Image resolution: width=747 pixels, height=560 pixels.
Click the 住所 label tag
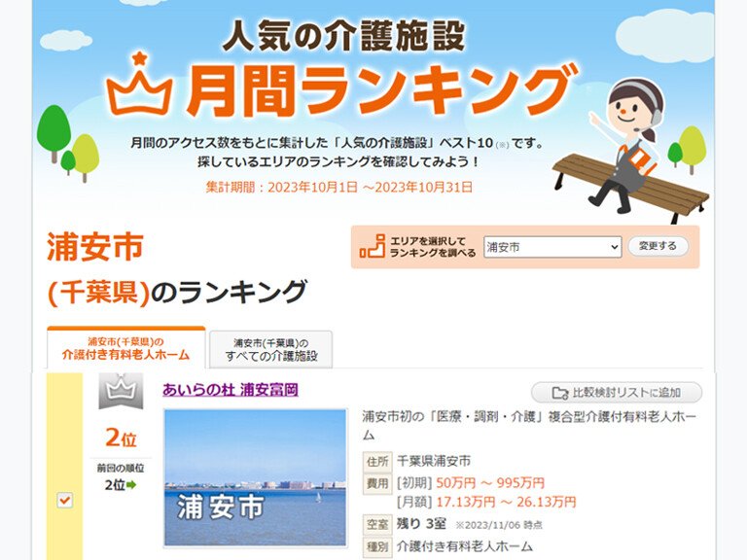tap(377, 462)
